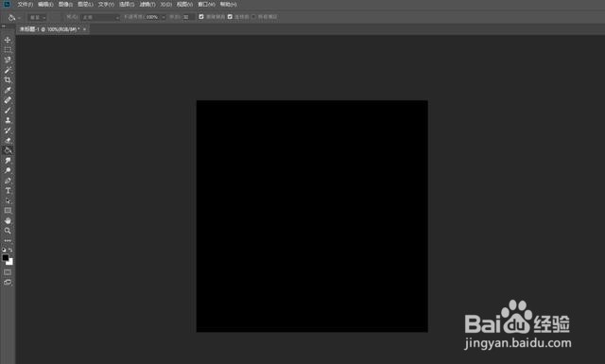This screenshot has width=605, height=364.
Task: Change the screen mode icon
Action: (x=8, y=282)
